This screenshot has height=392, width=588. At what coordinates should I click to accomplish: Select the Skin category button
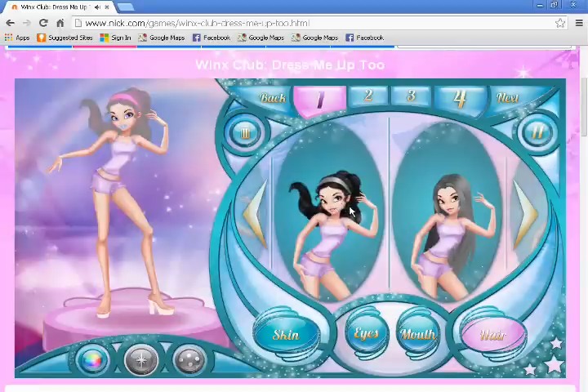pos(287,334)
